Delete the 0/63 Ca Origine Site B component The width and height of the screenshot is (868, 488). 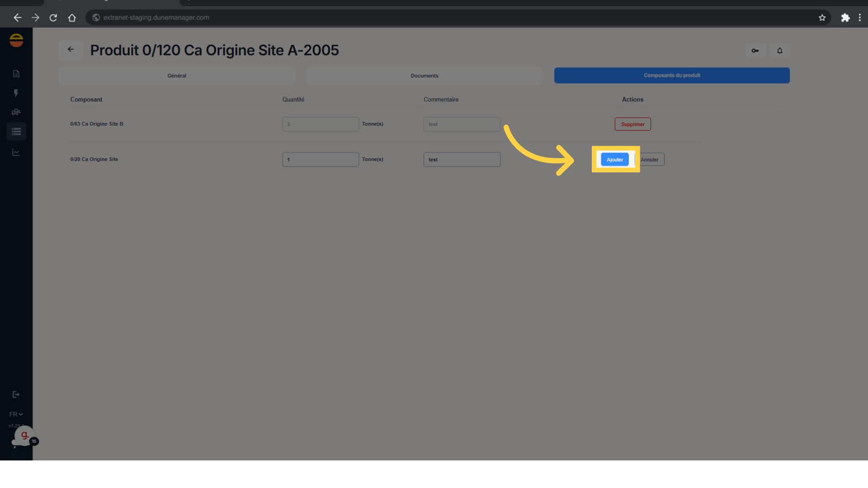(x=632, y=124)
